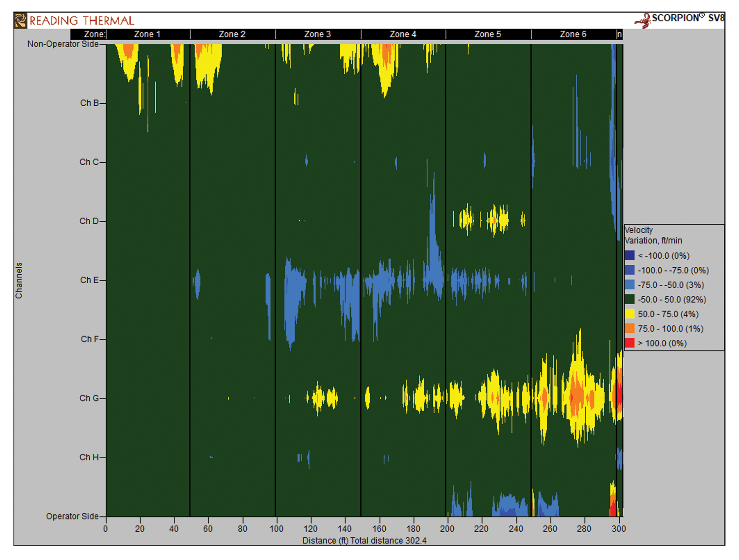Screen dimensions: 739x560
Task: Click the '50.0 - 75.0 (4%)' legend text
Action: tap(668, 314)
